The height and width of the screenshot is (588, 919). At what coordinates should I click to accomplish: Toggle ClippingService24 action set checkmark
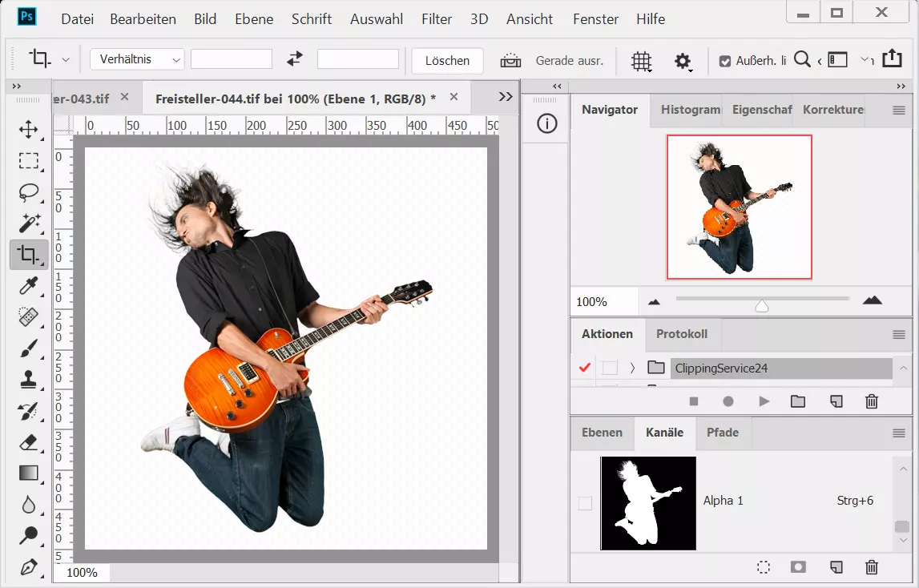[584, 368]
